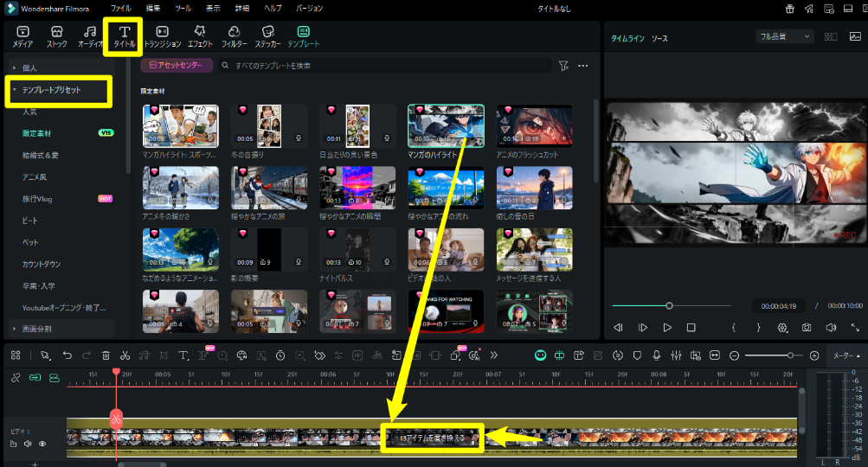This screenshot has width=868, height=467.
Task: Click the trash delete icon in timeline toolbar
Action: coord(106,355)
